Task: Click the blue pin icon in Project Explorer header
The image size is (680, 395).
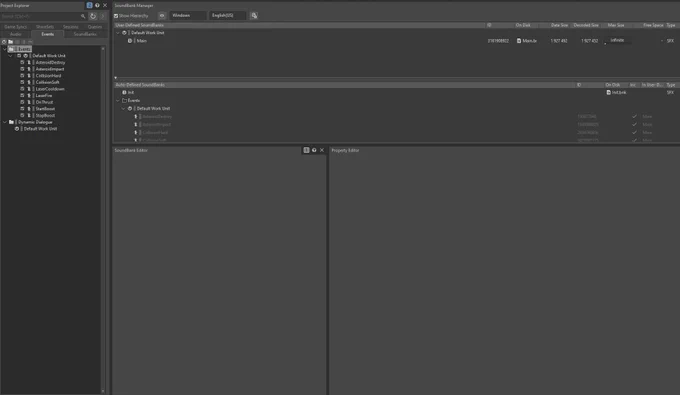Action: click(x=89, y=5)
